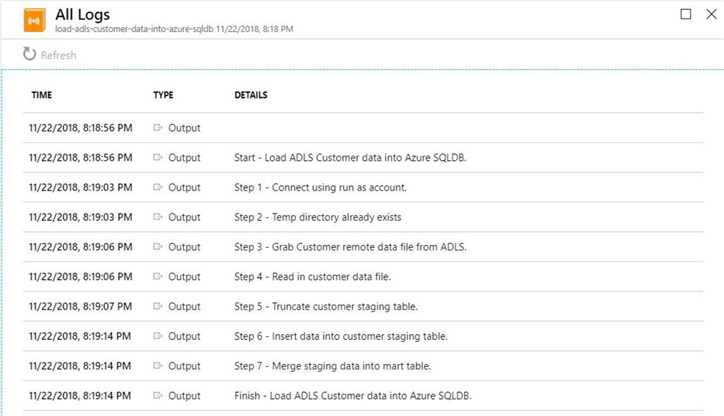Close the All Logs blade

708,14
